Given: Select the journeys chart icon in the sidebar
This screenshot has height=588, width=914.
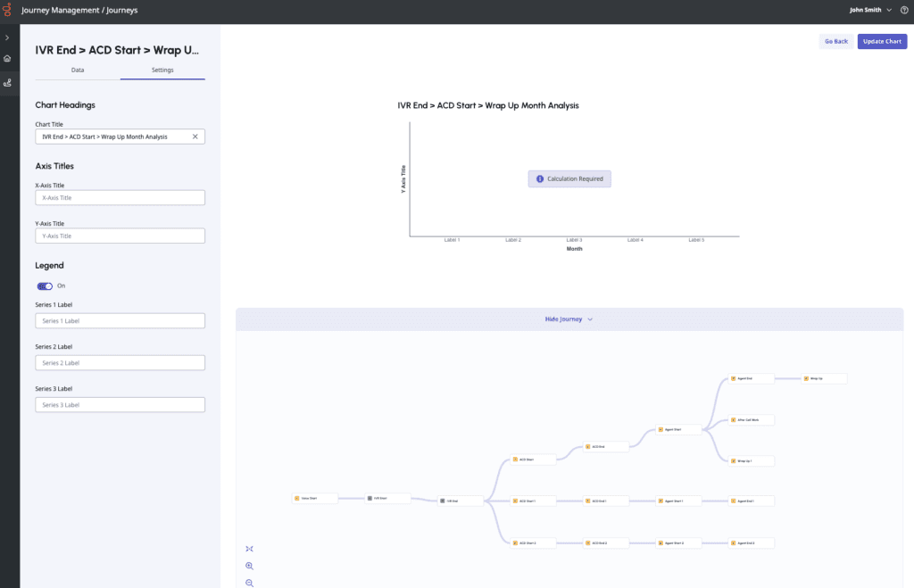Looking at the screenshot, I should click(x=9, y=82).
